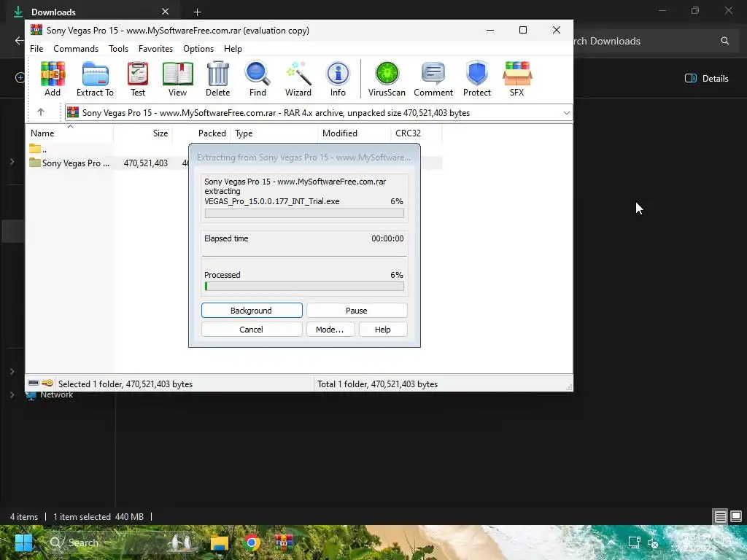747x560 pixels.
Task: Sort by the Modified column header
Action: pyautogui.click(x=355, y=133)
